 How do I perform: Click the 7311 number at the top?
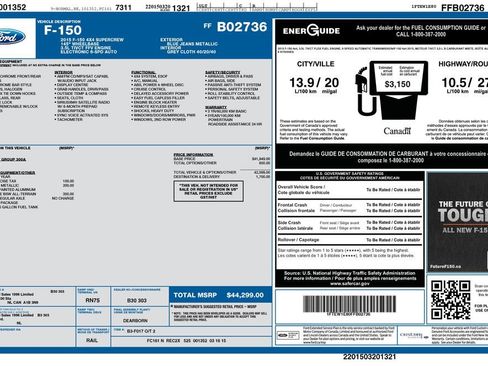coord(123,7)
